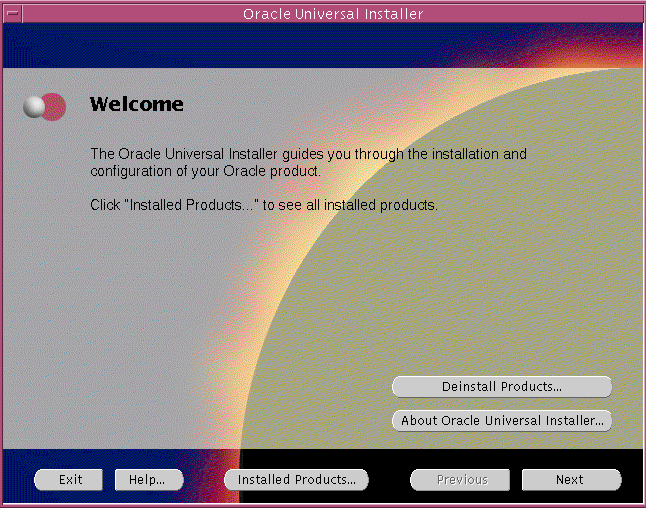The height and width of the screenshot is (508, 646).
Task: Click the Oracle Universal Installer title bar
Action: click(332, 13)
